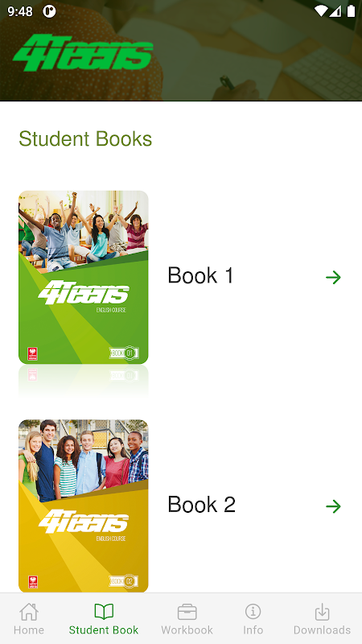Open the Workbook briefcase icon
Screen dimensions: 362x644
tap(187, 612)
